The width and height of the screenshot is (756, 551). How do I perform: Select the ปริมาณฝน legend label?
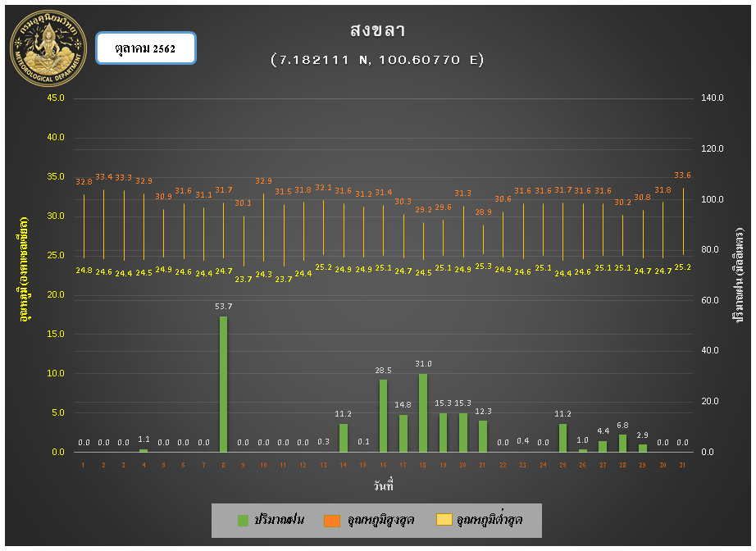(279, 520)
